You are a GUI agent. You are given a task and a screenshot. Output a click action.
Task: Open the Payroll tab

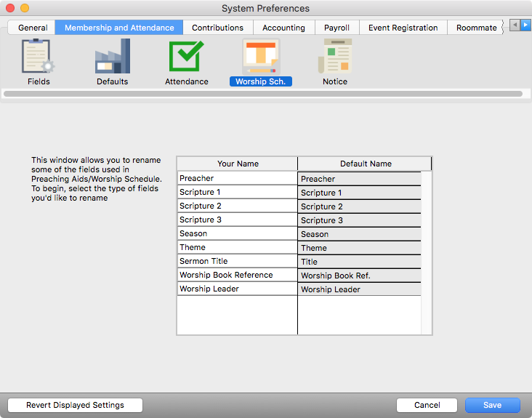pos(336,28)
